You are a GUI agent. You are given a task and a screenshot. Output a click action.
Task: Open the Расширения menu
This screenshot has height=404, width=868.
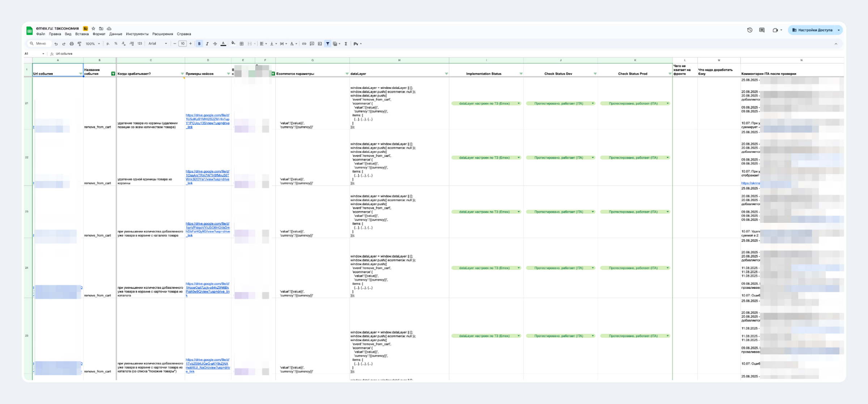click(162, 34)
